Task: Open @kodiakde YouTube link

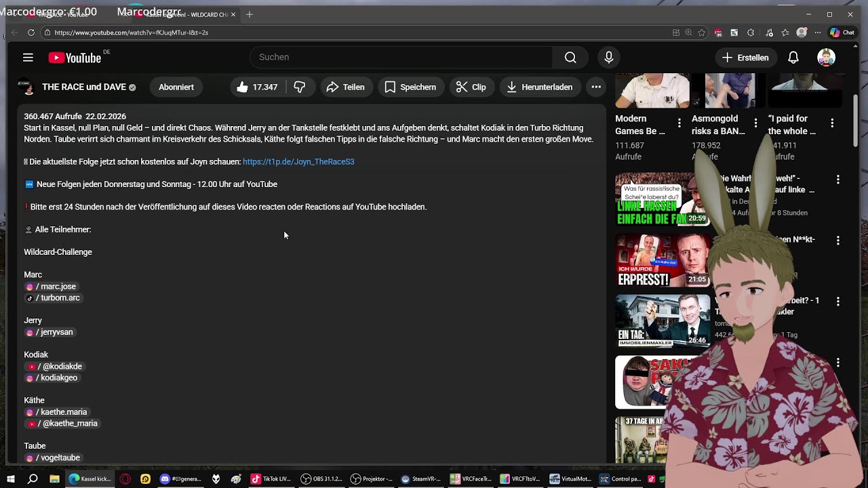Action: pyautogui.click(x=55, y=367)
